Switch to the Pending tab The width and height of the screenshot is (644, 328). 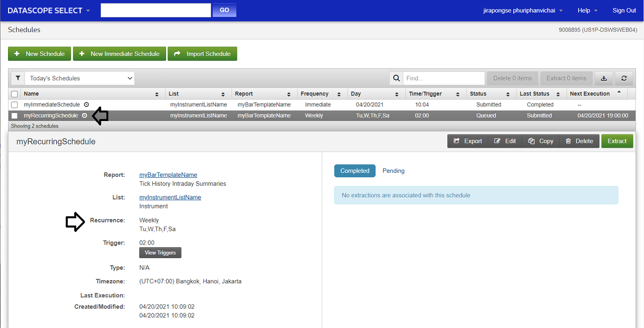(x=393, y=171)
